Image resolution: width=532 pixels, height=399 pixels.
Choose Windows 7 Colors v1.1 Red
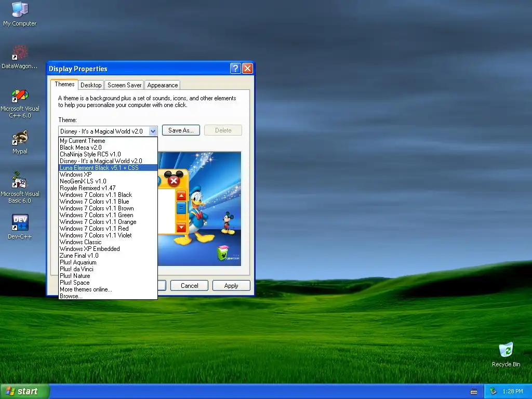(108, 229)
